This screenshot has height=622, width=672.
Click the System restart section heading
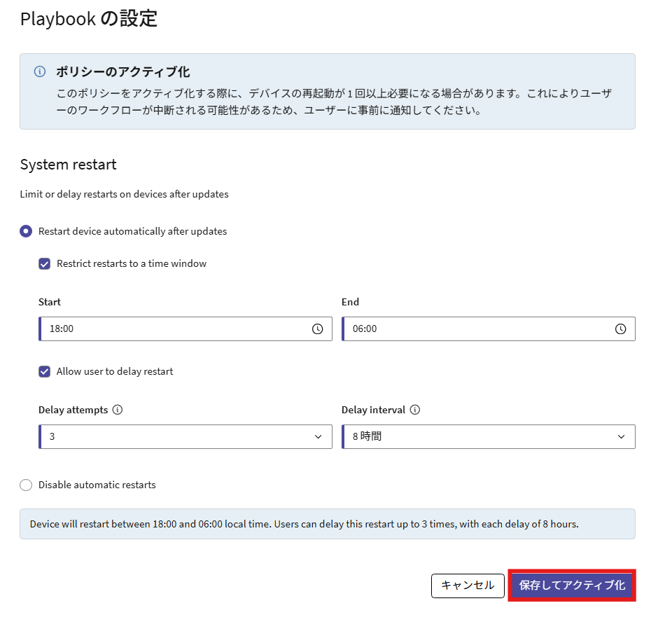coord(68,165)
